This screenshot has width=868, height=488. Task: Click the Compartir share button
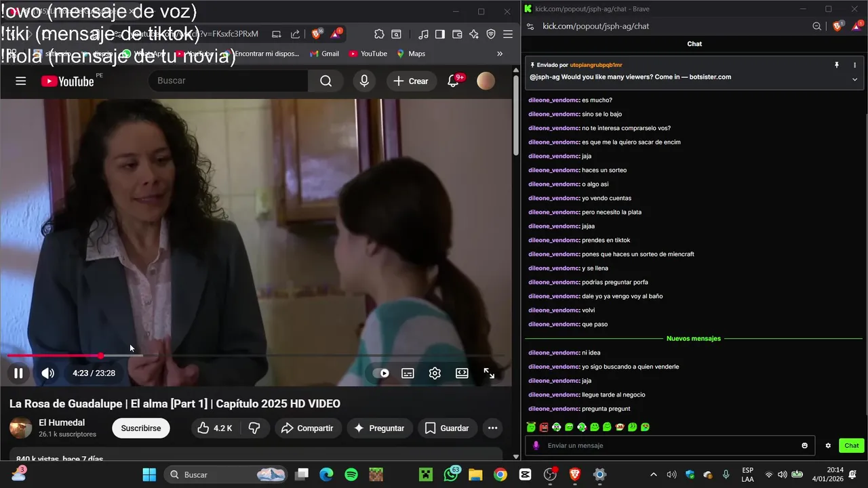(307, 428)
